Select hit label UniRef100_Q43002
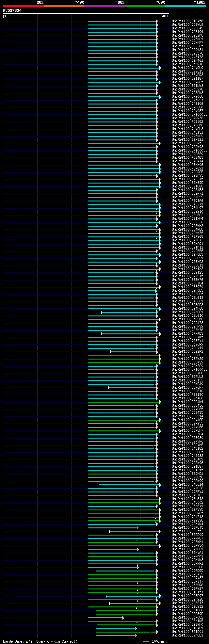The height and width of the screenshot is (644, 209). 187,503
